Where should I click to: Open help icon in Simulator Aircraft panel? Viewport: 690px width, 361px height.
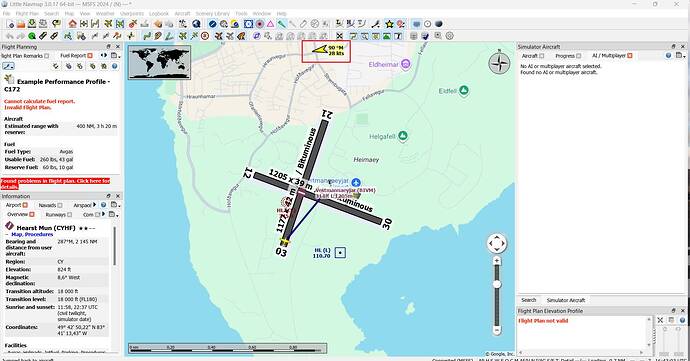pos(668,55)
